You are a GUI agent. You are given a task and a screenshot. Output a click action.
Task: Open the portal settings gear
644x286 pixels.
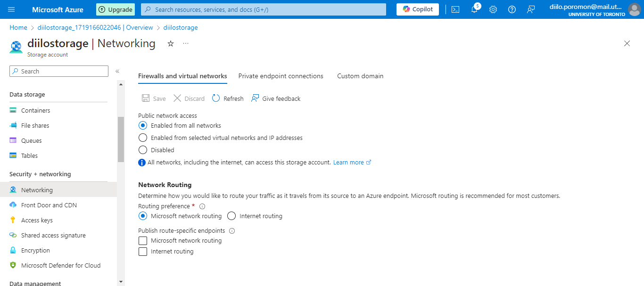[493, 9]
